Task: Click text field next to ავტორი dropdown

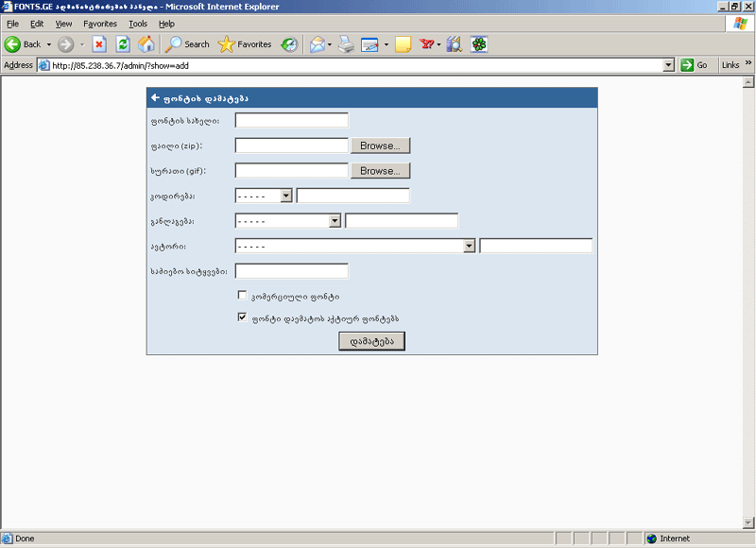Action: click(x=536, y=246)
